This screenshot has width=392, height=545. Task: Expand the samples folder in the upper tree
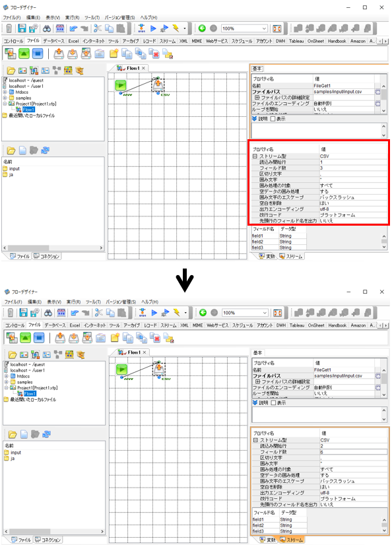click(x=5, y=98)
